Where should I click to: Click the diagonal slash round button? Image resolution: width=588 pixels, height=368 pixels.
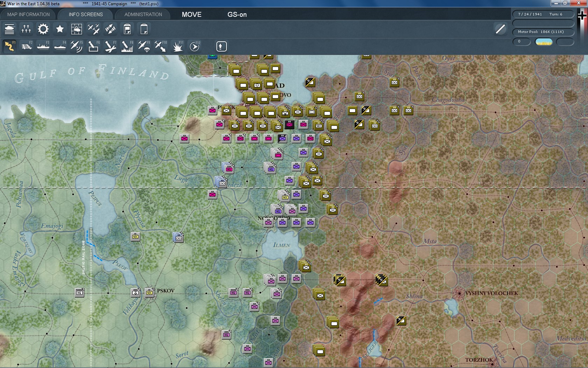pos(500,29)
